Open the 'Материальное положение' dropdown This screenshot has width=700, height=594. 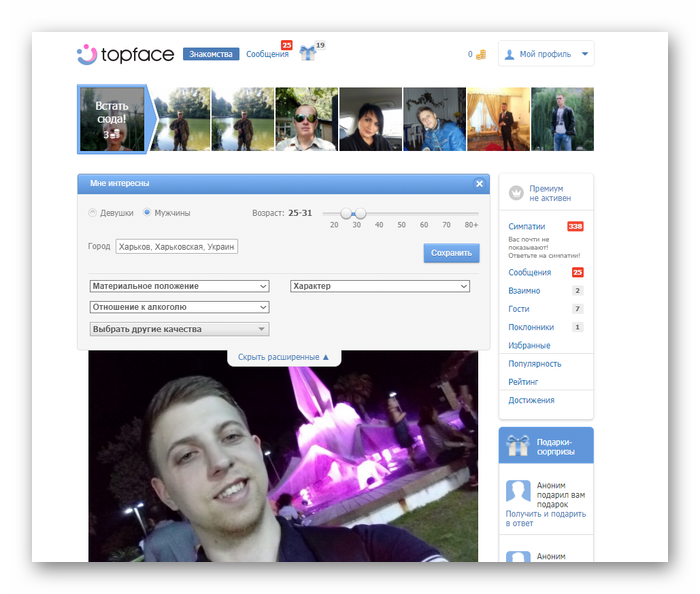[x=179, y=286]
